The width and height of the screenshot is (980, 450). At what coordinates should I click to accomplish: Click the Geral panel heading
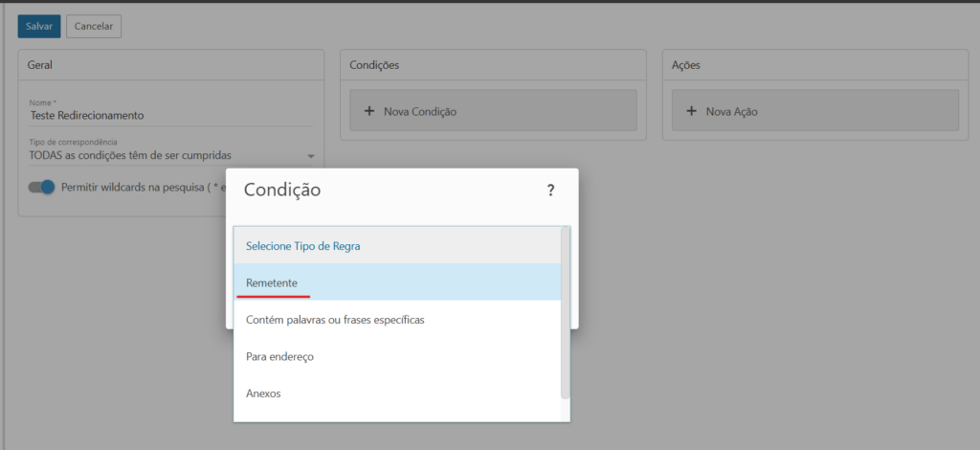[40, 65]
